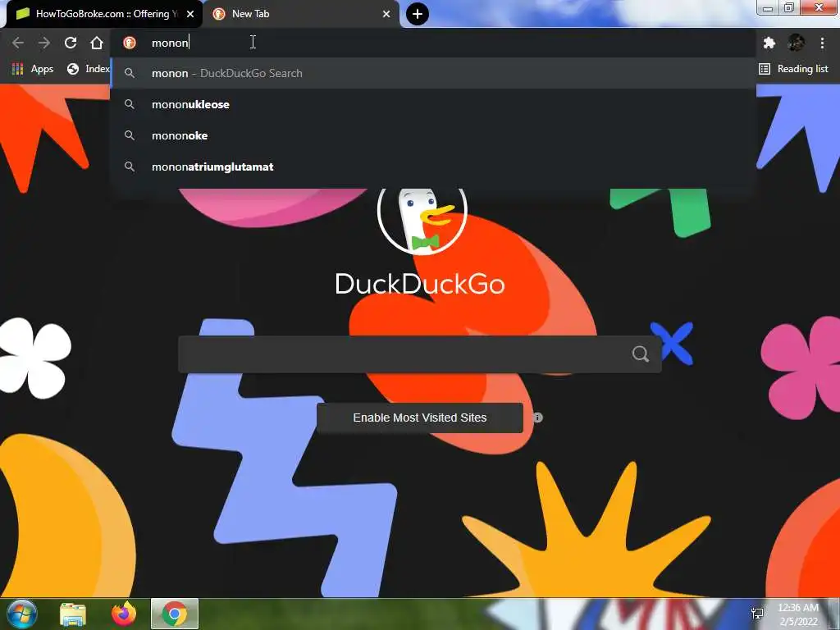
Task: Open File Explorer from the taskbar
Action: (73, 614)
